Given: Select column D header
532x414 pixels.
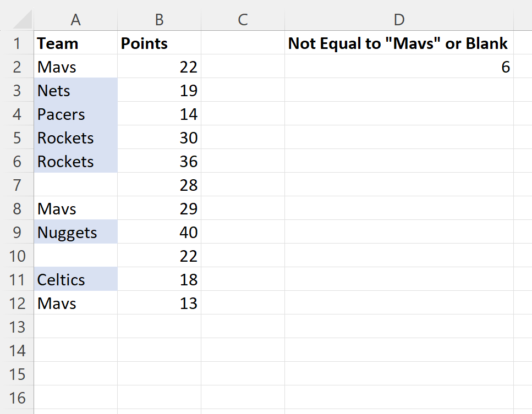Looking at the screenshot, I should pos(399,20).
